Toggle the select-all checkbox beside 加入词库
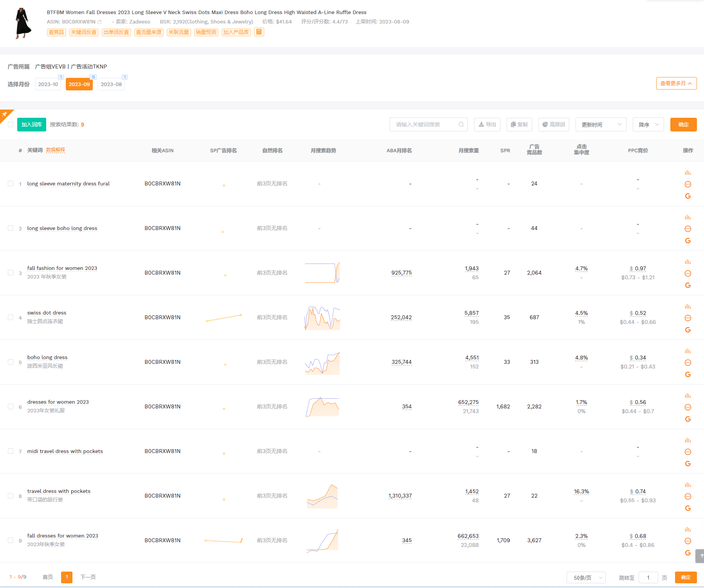The width and height of the screenshot is (704, 588). coord(11,124)
